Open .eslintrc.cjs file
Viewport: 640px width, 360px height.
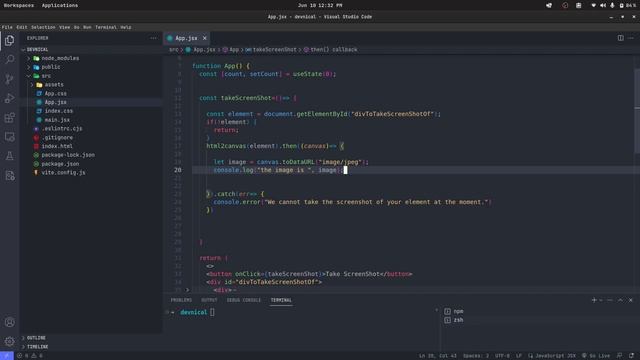tap(62, 129)
